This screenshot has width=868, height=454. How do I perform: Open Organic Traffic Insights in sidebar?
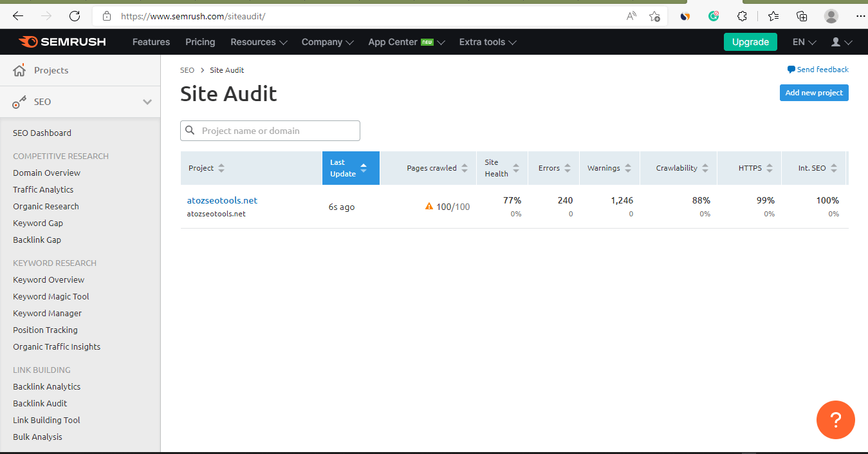(x=57, y=346)
